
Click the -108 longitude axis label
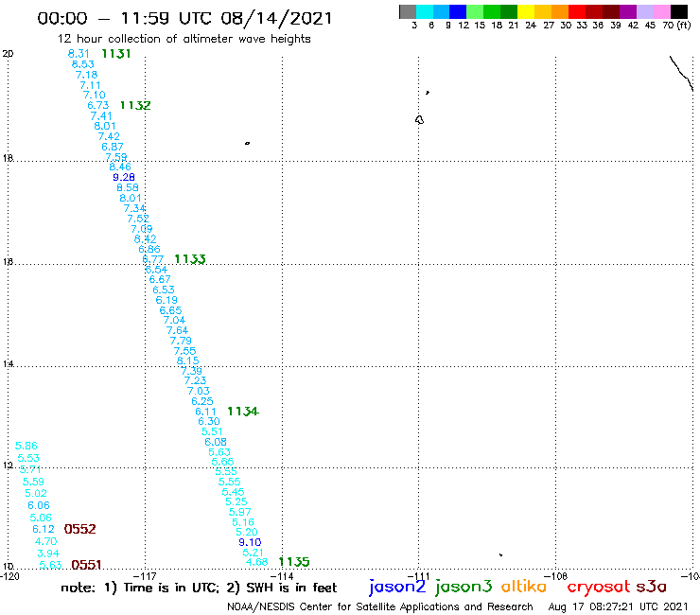556,577
